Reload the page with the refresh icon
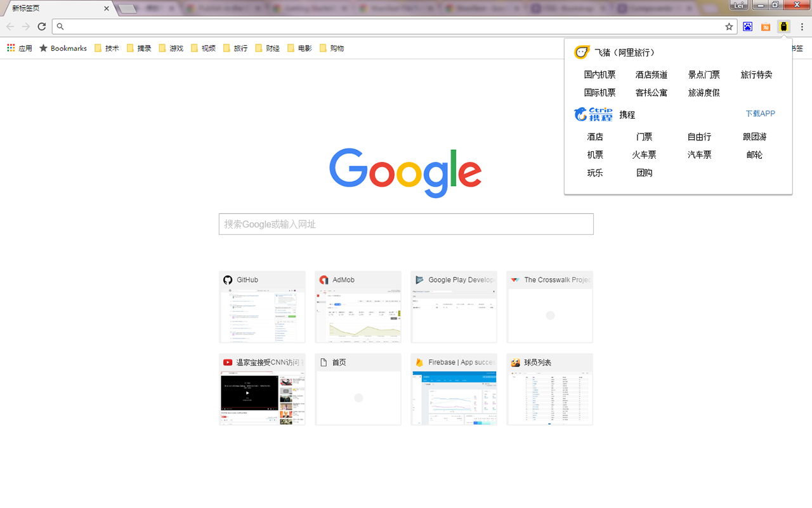 [x=42, y=27]
